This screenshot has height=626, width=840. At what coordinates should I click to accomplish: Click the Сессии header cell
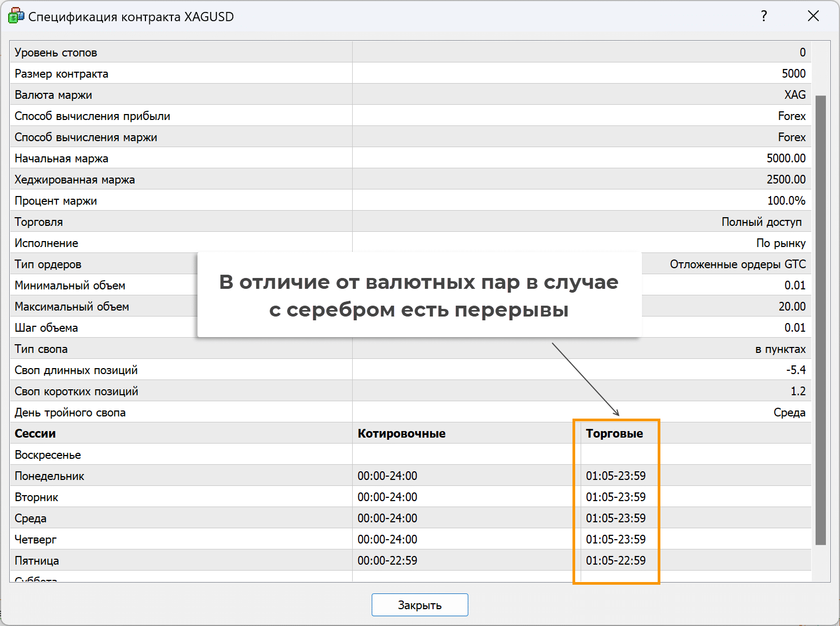(35, 434)
